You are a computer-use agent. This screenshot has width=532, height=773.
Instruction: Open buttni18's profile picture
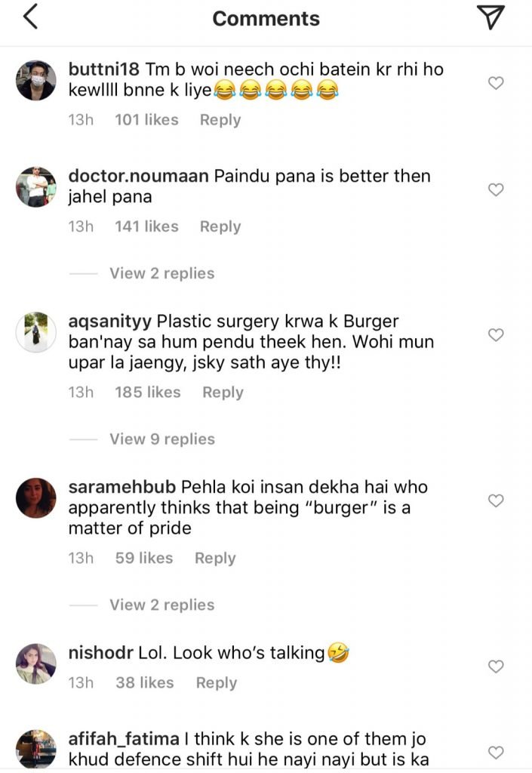tap(36, 80)
